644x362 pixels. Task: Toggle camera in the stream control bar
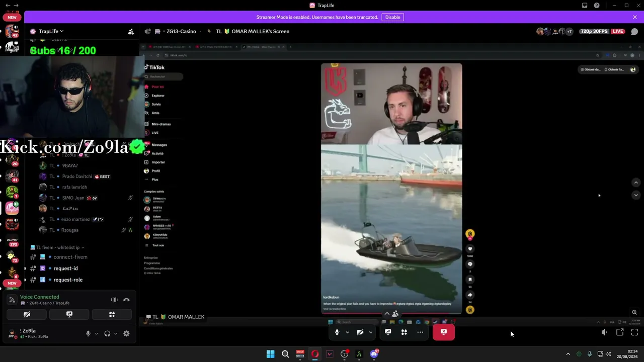pyautogui.click(x=360, y=332)
